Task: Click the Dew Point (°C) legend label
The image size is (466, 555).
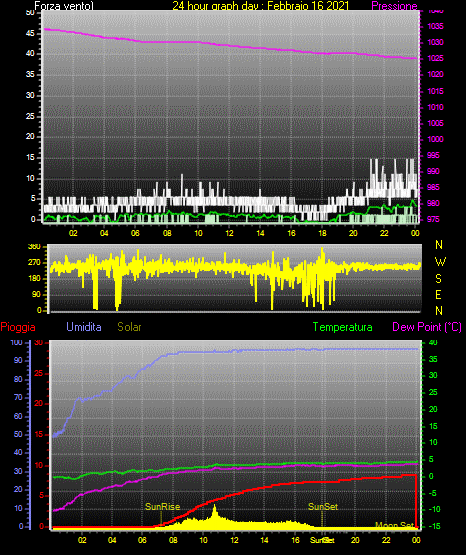Action: coord(427,327)
